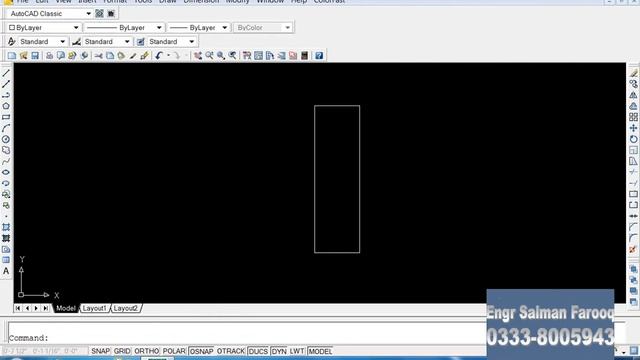The image size is (640, 360).
Task: Select the Circle draw tool
Action: tap(6, 139)
